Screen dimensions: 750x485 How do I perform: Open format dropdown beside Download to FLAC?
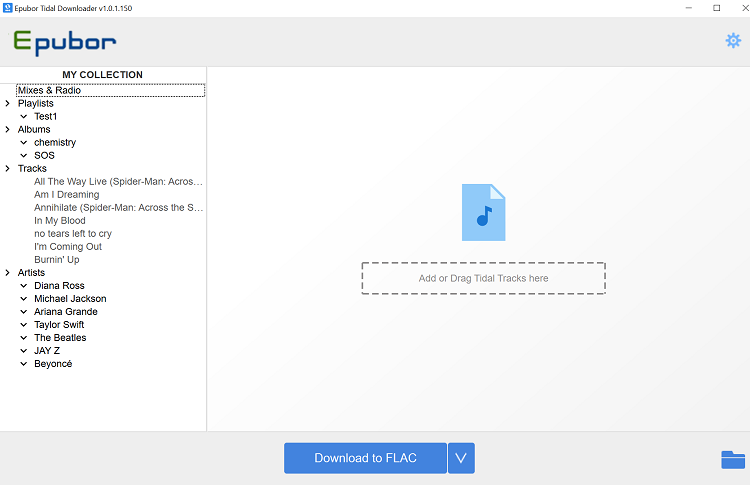461,458
